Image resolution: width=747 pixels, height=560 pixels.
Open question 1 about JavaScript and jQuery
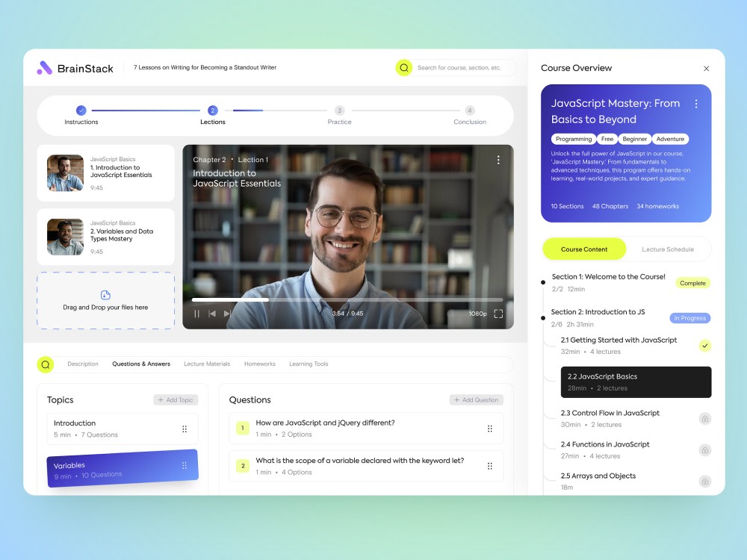[x=366, y=428]
